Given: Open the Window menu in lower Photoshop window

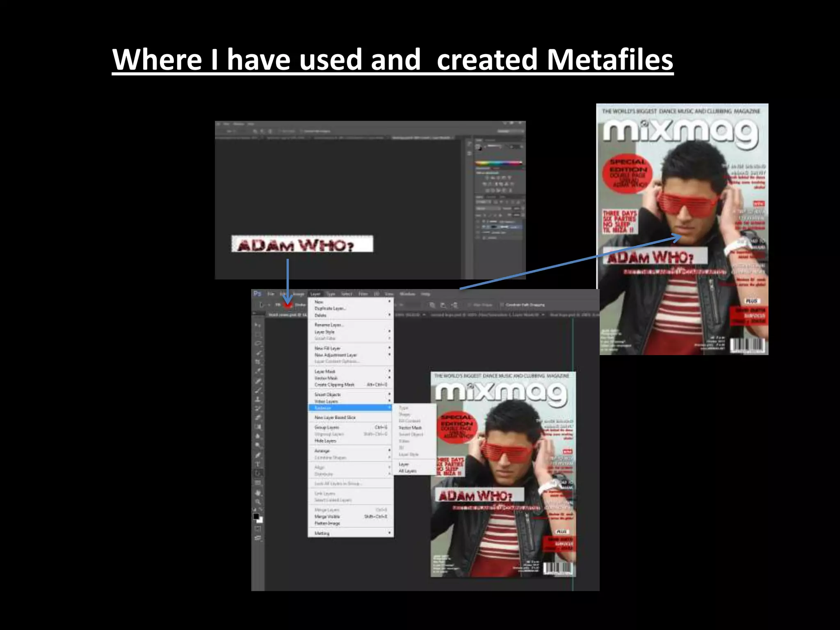Looking at the screenshot, I should [x=407, y=294].
